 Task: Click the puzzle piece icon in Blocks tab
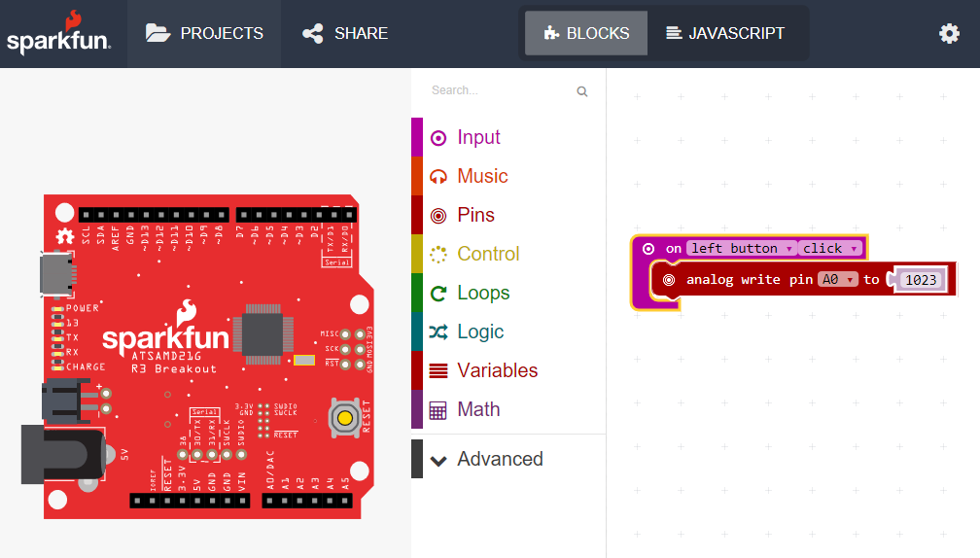click(551, 33)
